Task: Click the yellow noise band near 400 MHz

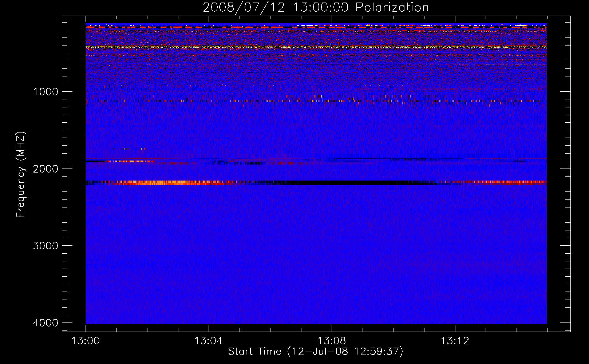Action: point(316,47)
